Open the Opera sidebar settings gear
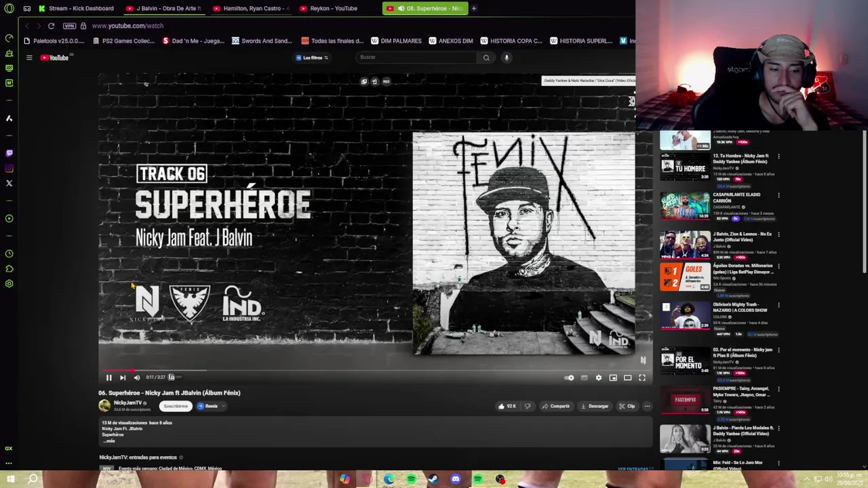The image size is (868, 488). (x=9, y=283)
